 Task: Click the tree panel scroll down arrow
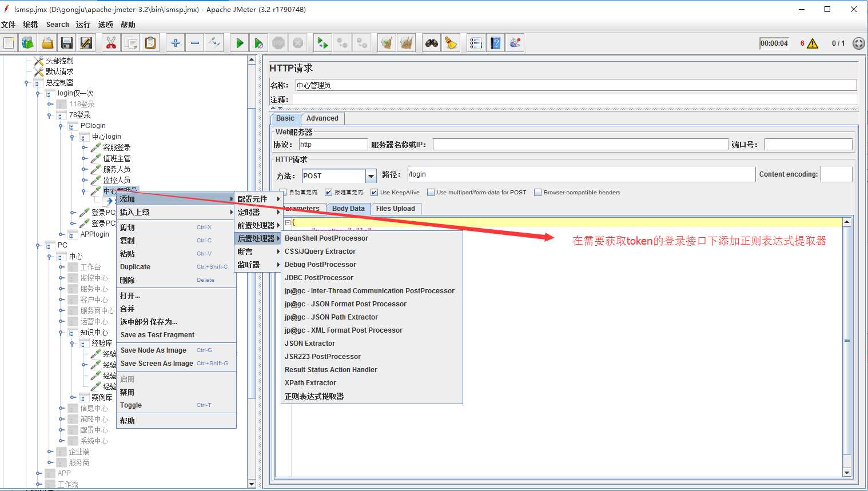pos(252,484)
